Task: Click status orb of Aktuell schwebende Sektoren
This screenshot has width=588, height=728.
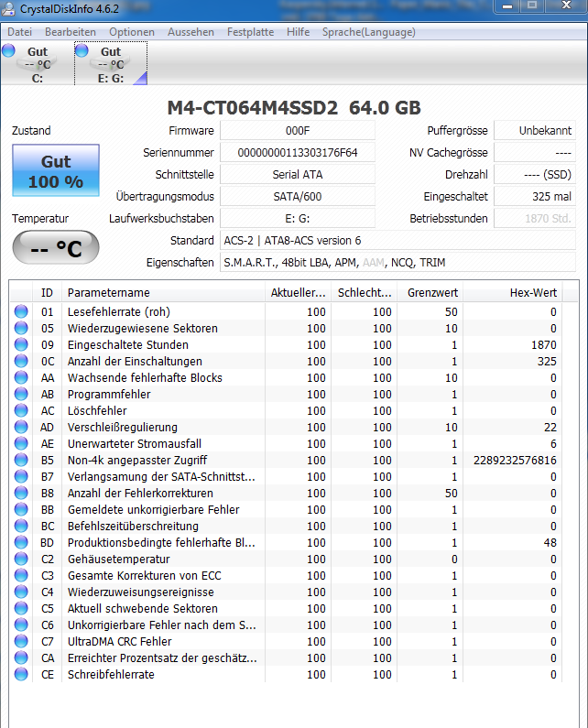Action: [21, 608]
